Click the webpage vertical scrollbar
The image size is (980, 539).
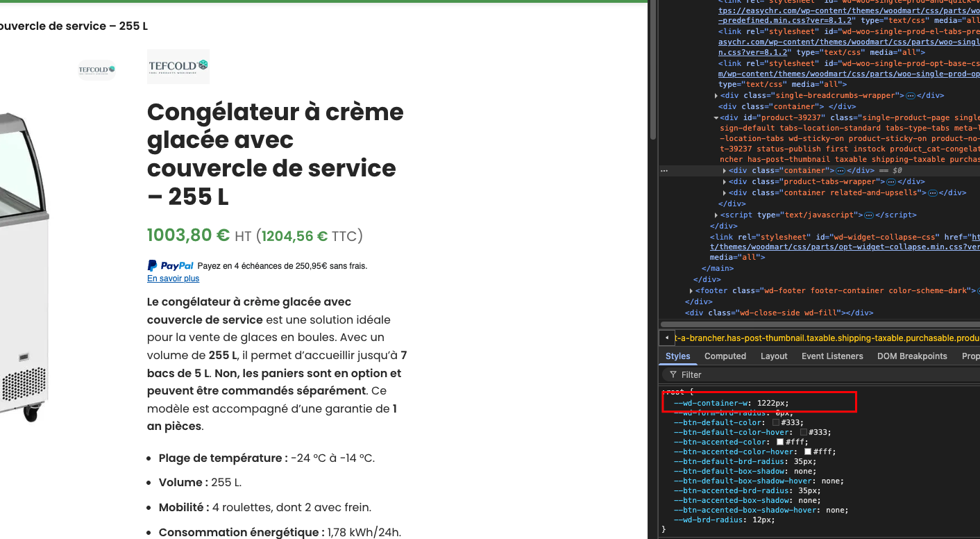coord(652,69)
